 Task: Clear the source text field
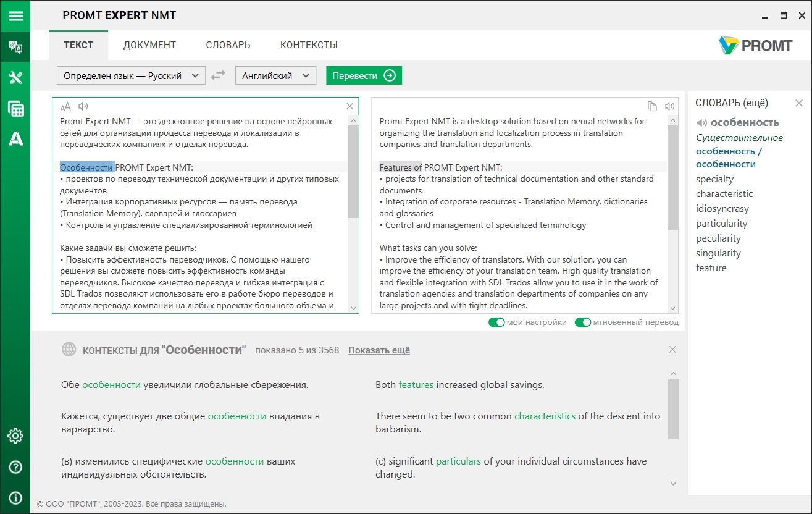tap(350, 106)
